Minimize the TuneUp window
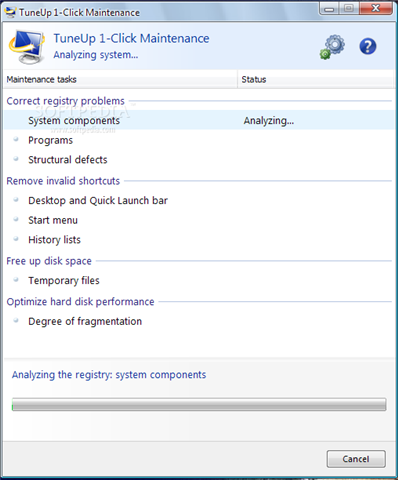This screenshot has height=480, width=398. [x=329, y=8]
